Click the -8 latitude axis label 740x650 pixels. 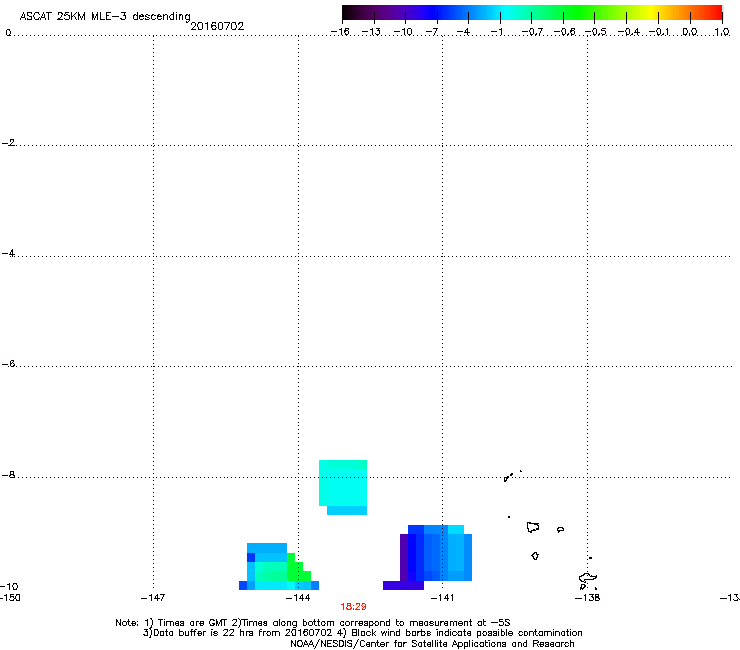[8, 474]
